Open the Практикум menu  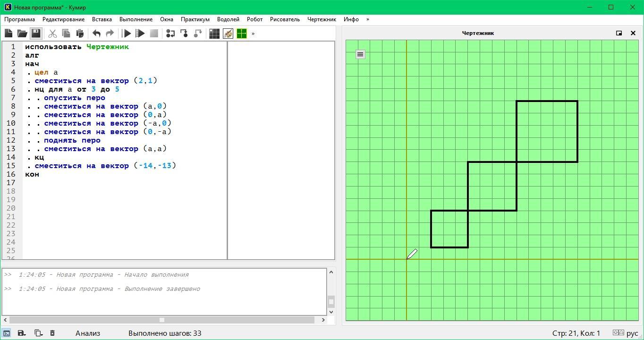click(x=195, y=19)
